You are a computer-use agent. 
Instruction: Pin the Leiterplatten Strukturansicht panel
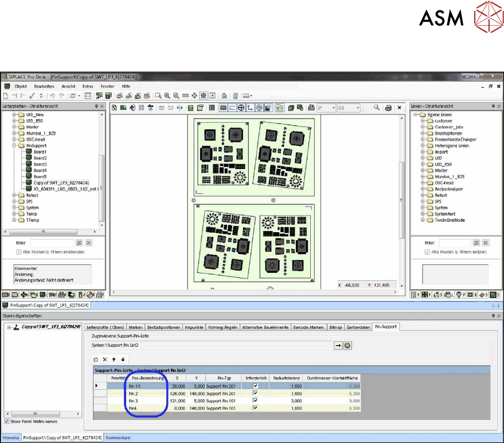click(x=96, y=106)
